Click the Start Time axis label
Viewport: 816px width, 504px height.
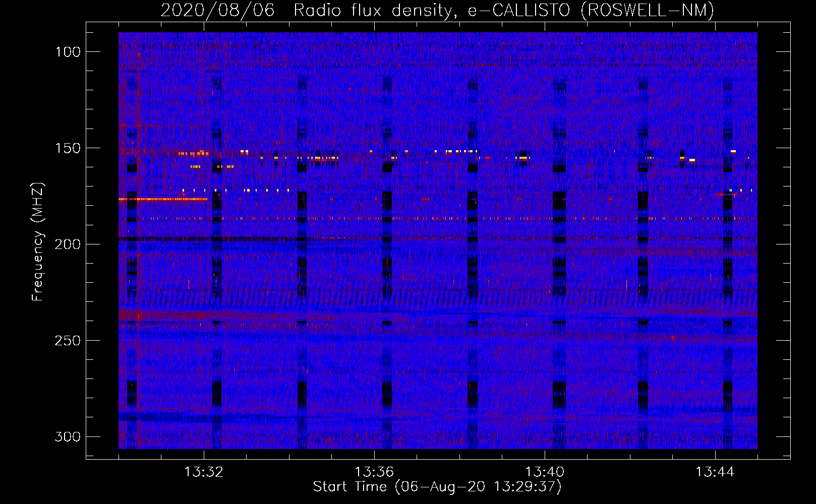click(437, 487)
